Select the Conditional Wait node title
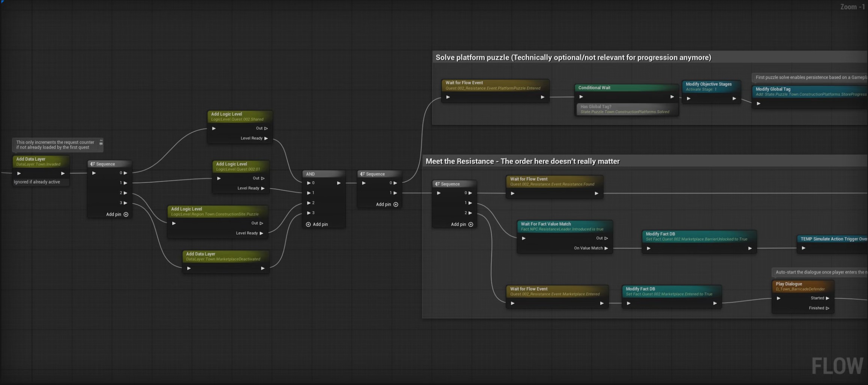Screen dimensions: 868x385 click(594, 88)
